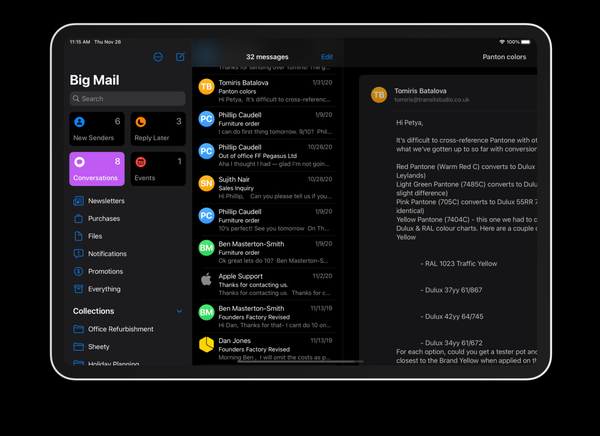Viewport: 600px width, 436px height.
Task: Open the Sheety collection folder
Action: click(98, 347)
